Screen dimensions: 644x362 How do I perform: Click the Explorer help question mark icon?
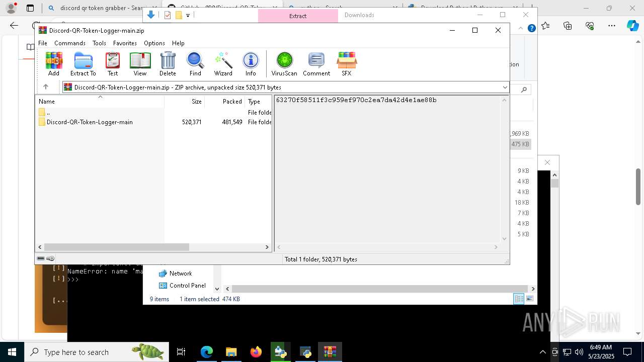click(x=531, y=29)
